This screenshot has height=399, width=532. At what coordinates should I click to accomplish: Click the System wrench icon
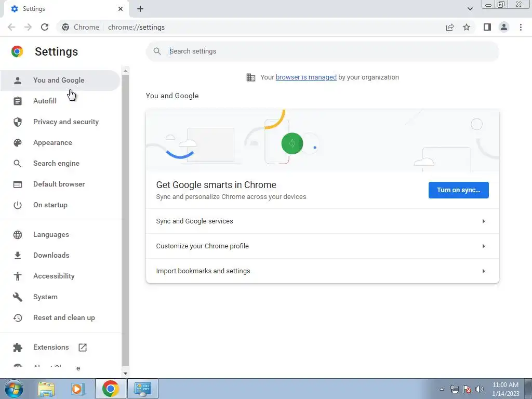pos(18,297)
